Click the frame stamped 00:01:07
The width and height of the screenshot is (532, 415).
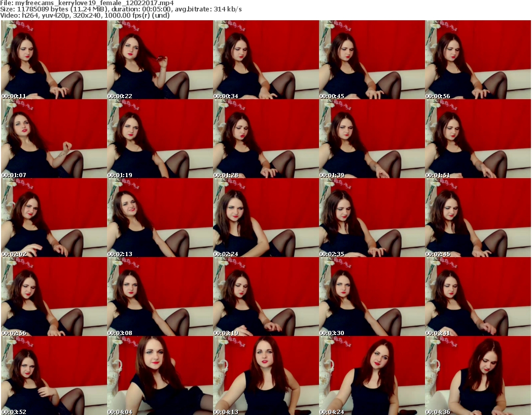[54, 139]
